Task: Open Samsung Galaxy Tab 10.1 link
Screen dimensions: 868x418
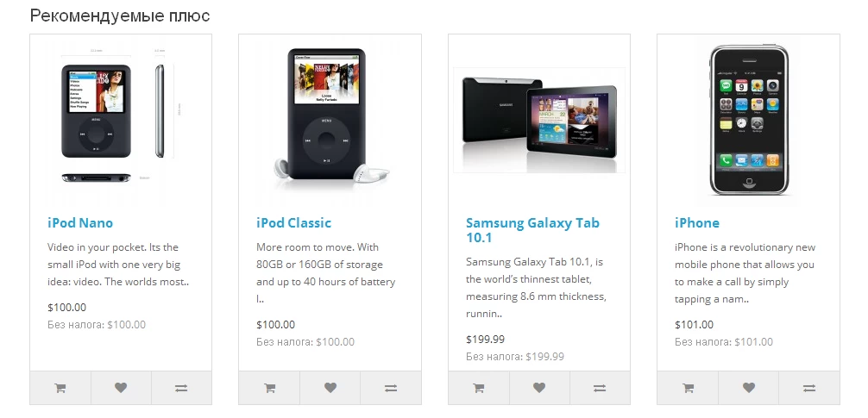Action: click(x=532, y=230)
